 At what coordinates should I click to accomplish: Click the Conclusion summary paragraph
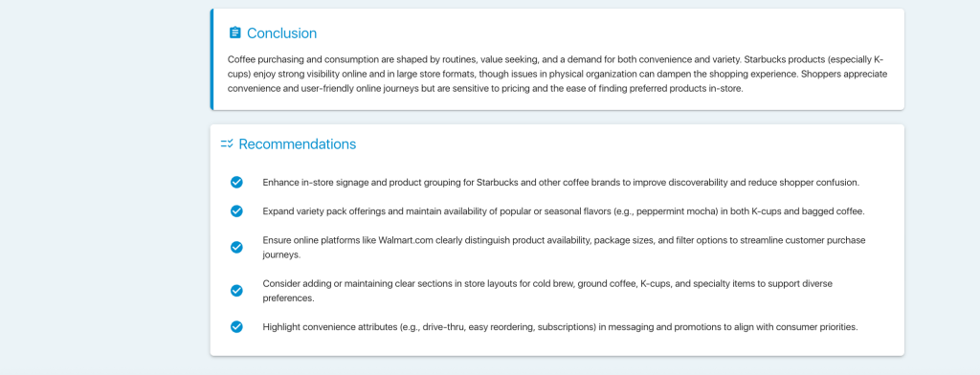(x=557, y=74)
